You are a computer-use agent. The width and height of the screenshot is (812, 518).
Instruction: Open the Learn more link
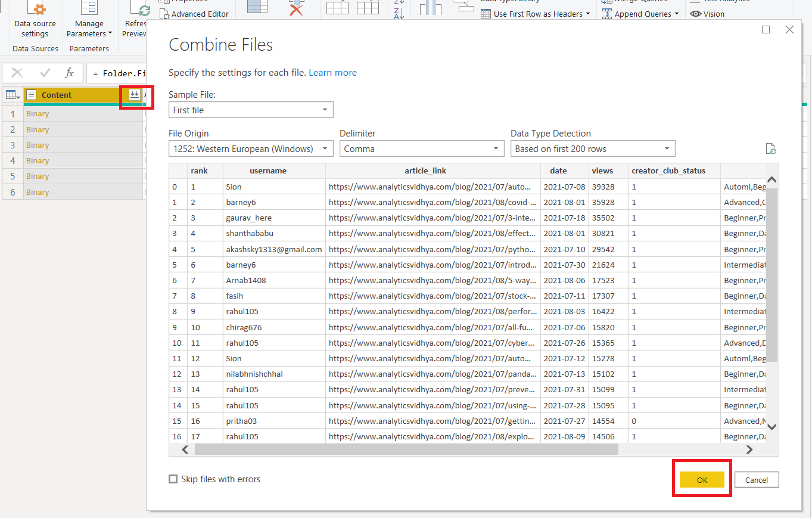(x=332, y=72)
